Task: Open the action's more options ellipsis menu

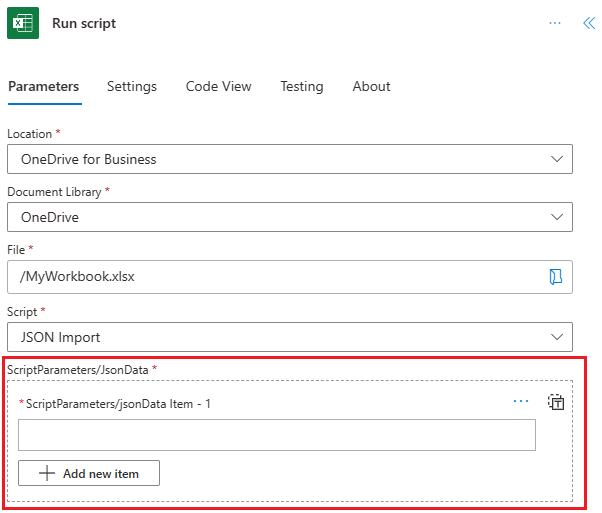Action: click(x=555, y=23)
